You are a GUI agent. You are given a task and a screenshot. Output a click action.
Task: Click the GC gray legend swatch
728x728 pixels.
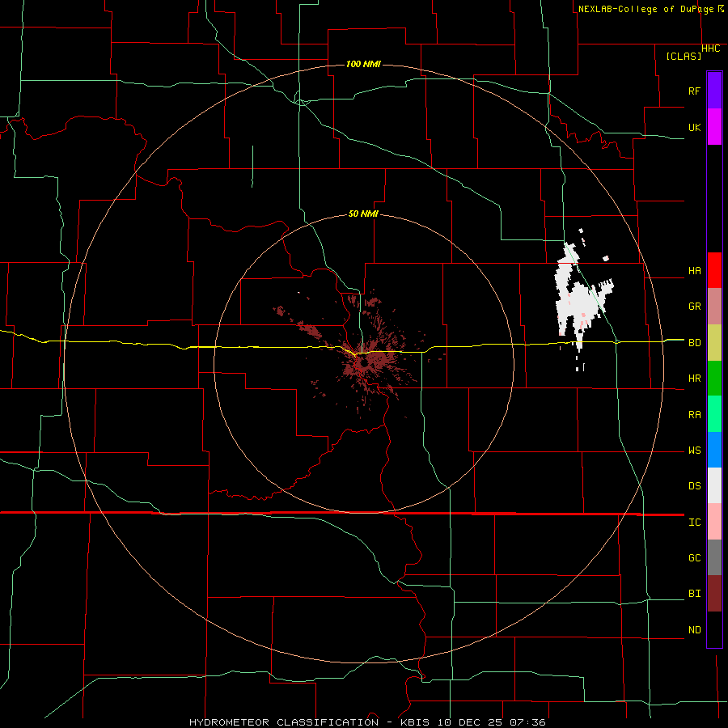click(x=714, y=557)
